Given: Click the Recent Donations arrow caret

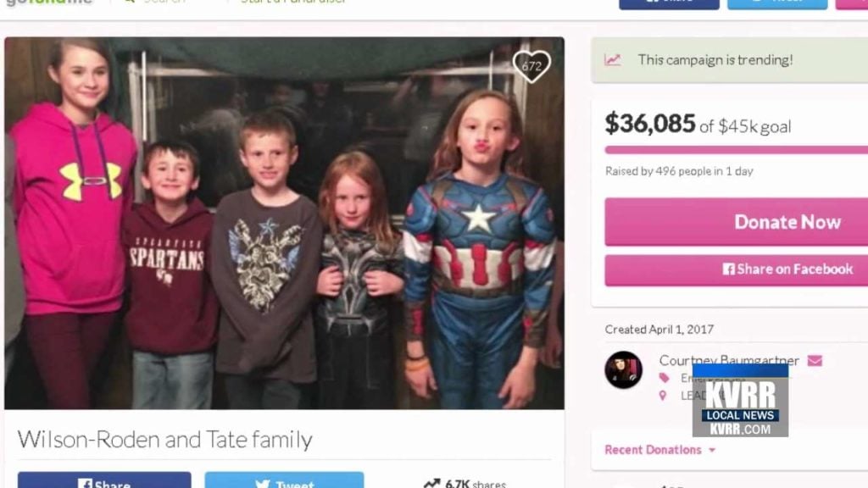Looking at the screenshot, I should (712, 451).
